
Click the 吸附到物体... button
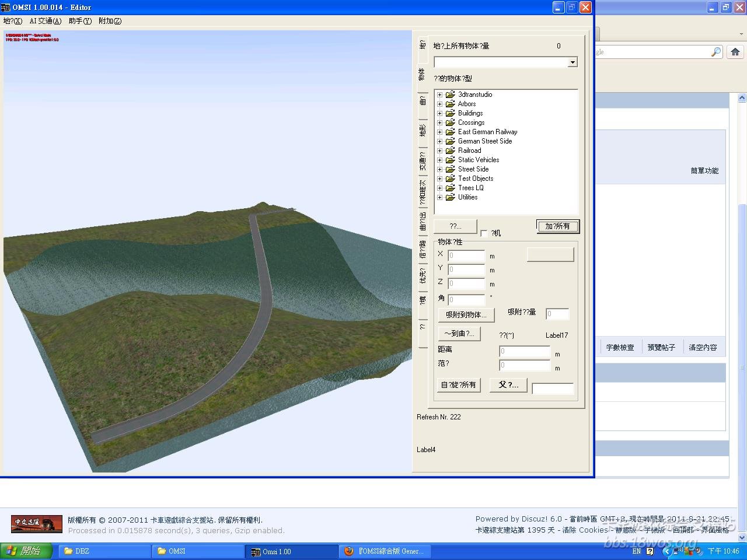[466, 315]
